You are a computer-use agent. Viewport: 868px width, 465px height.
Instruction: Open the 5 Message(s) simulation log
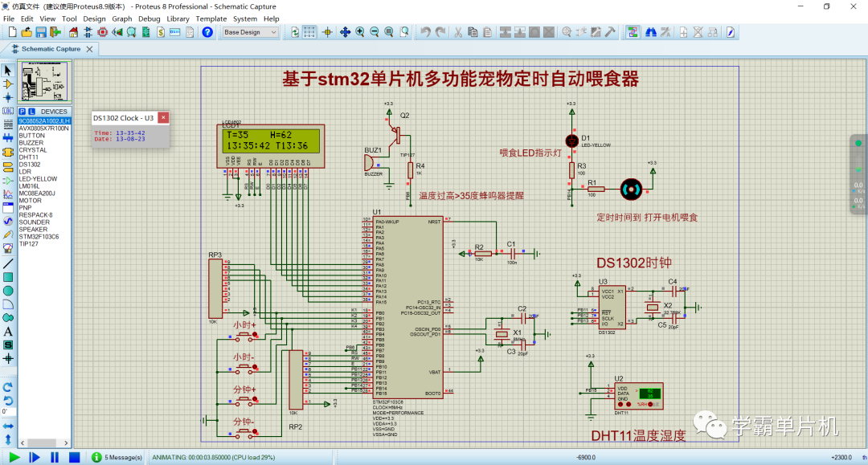click(117, 457)
